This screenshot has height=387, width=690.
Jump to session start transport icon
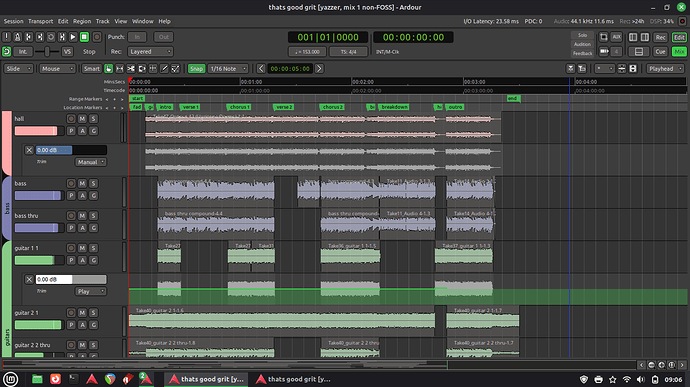point(29,37)
